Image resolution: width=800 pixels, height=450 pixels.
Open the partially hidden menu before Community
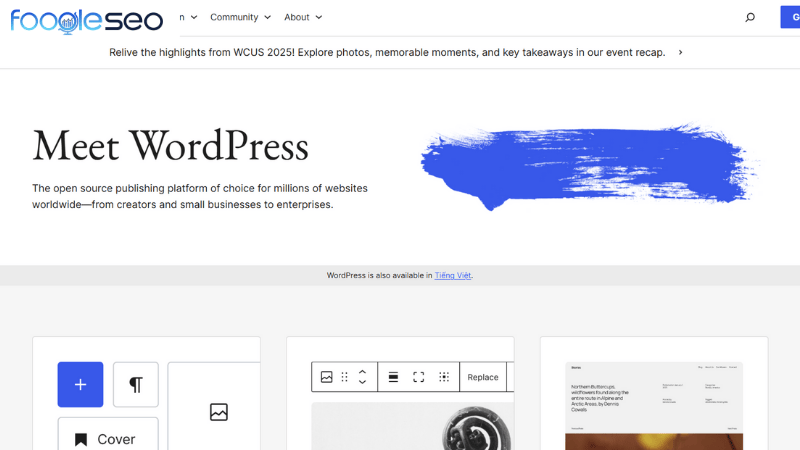[x=188, y=17]
